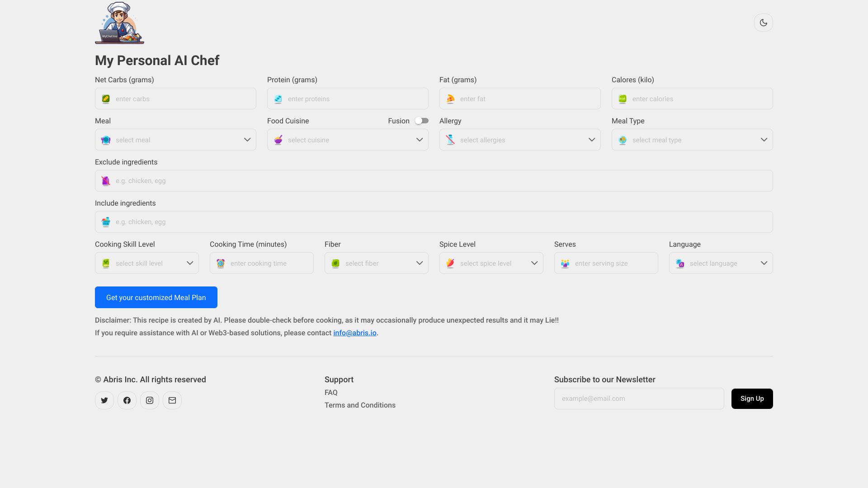Click the newsletter email input field
This screenshot has width=868, height=488.
pyautogui.click(x=638, y=399)
